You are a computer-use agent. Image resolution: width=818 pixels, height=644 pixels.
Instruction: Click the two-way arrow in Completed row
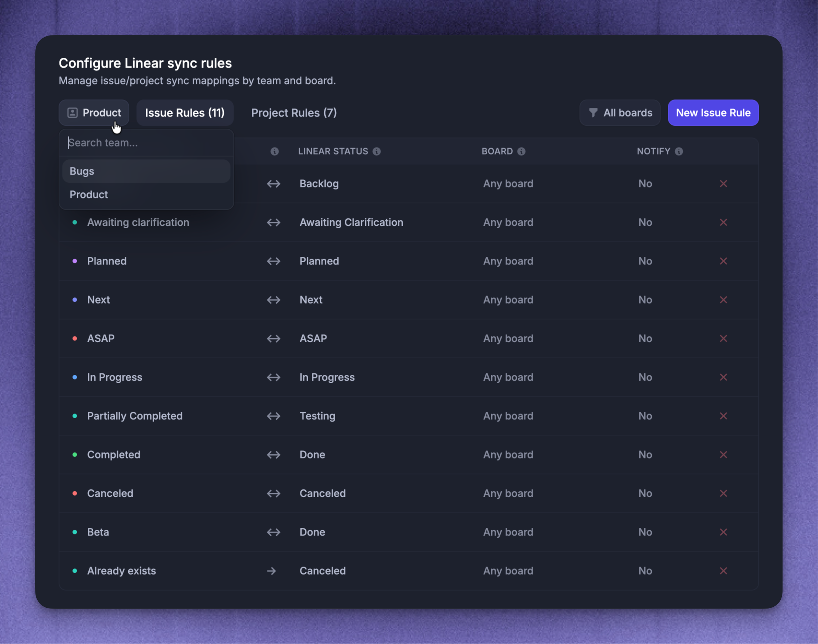click(x=273, y=455)
